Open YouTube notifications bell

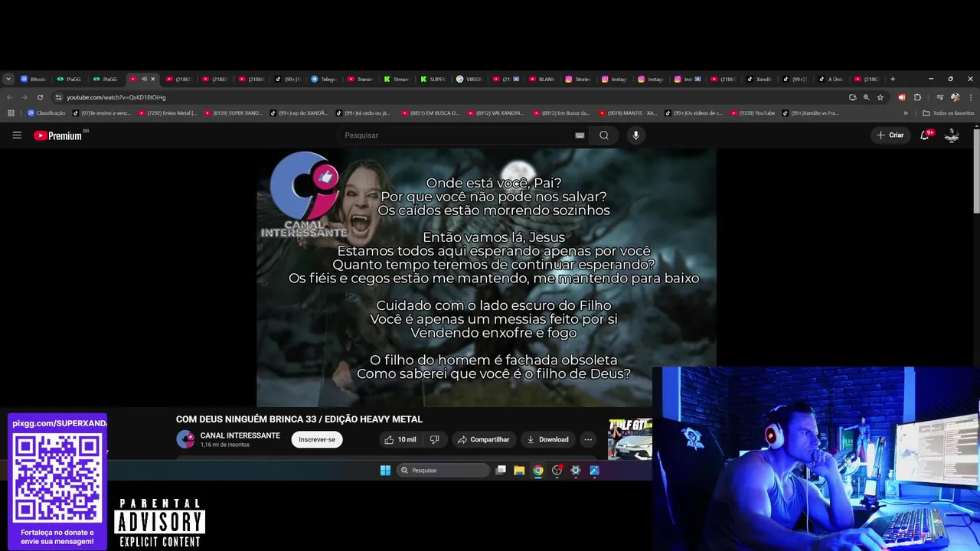[925, 135]
